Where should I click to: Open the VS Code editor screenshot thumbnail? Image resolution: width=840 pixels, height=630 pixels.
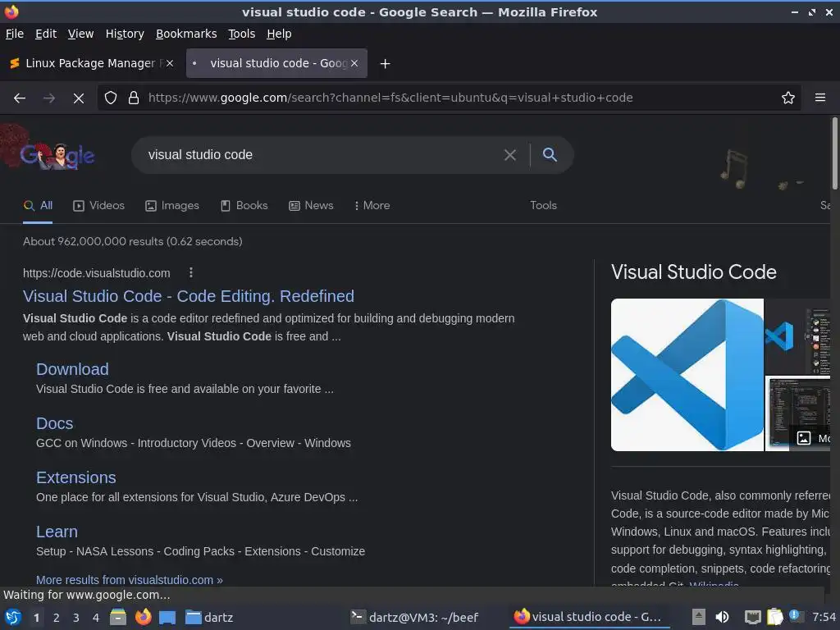[x=797, y=413]
